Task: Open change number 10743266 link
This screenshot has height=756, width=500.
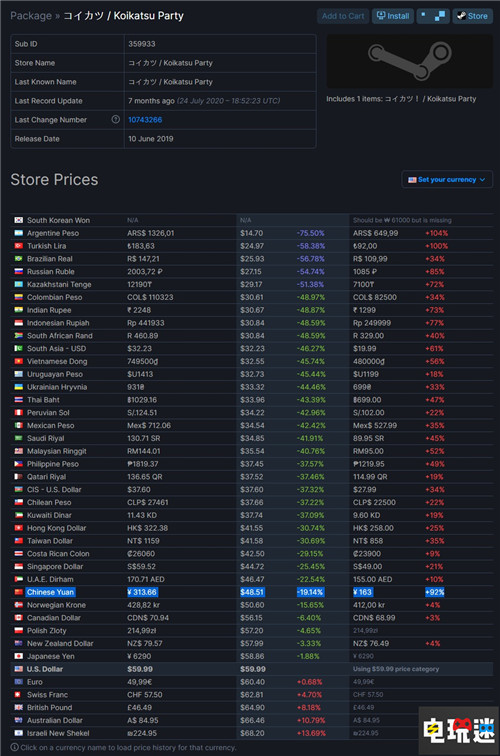Action: (x=145, y=120)
